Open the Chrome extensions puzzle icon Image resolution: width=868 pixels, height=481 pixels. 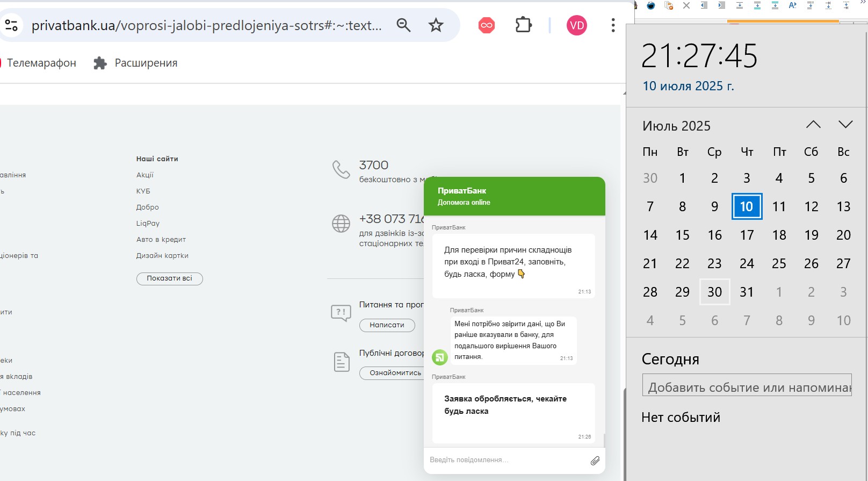tap(523, 25)
